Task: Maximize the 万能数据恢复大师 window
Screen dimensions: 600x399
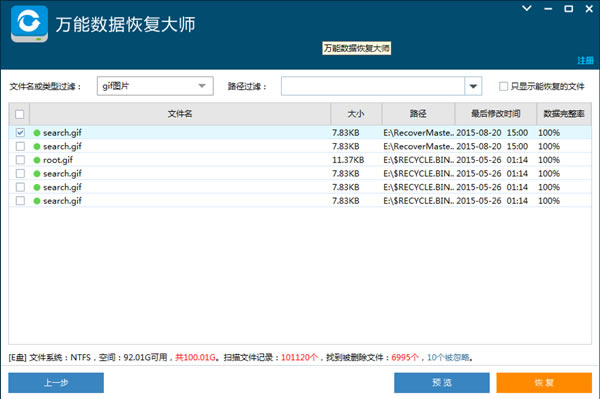Action: pos(569,8)
